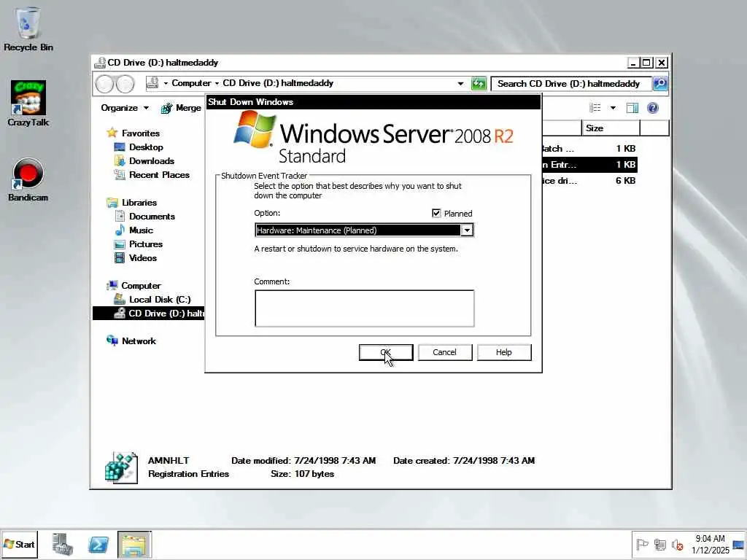Click CD Drive (D:) breadcrumb segment
This screenshot has width=747, height=560.
[278, 83]
